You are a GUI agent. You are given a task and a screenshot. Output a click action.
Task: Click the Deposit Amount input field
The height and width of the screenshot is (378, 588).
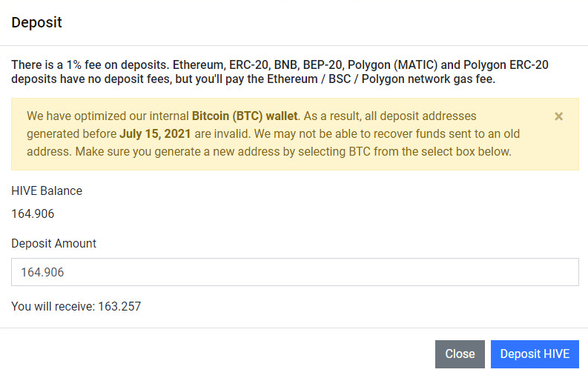point(294,272)
